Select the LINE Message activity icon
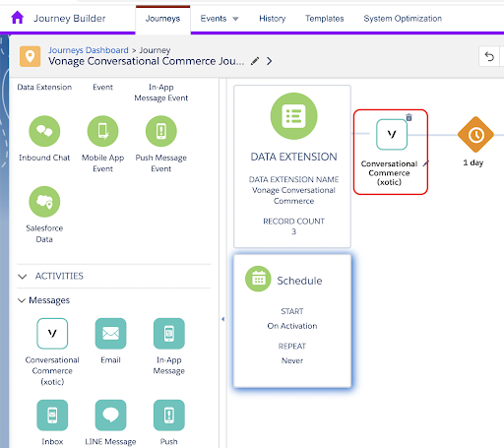The height and width of the screenshot is (448, 504). (x=110, y=416)
